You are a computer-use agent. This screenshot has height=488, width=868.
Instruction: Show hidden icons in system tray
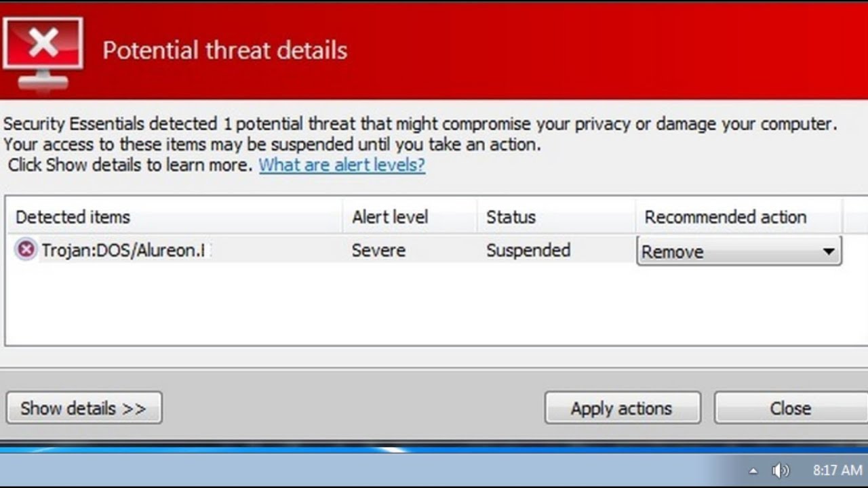point(753,470)
